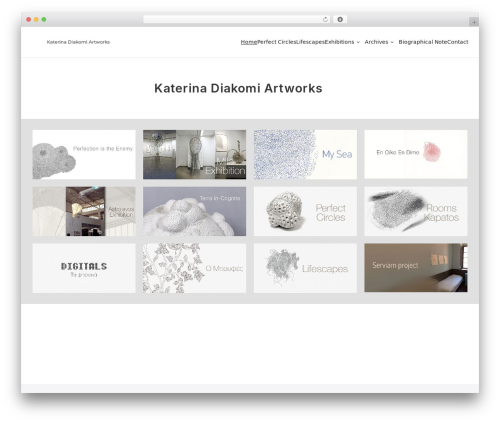Open the Contact page link
Screen dimensions: 500x423
pyautogui.click(x=458, y=42)
